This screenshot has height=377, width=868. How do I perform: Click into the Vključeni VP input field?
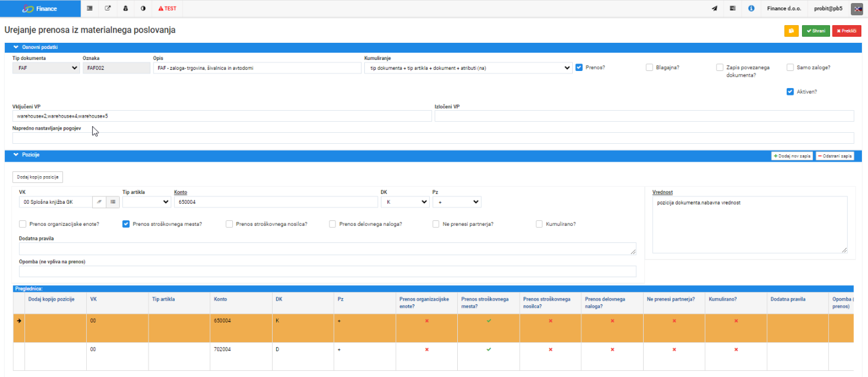click(x=222, y=116)
